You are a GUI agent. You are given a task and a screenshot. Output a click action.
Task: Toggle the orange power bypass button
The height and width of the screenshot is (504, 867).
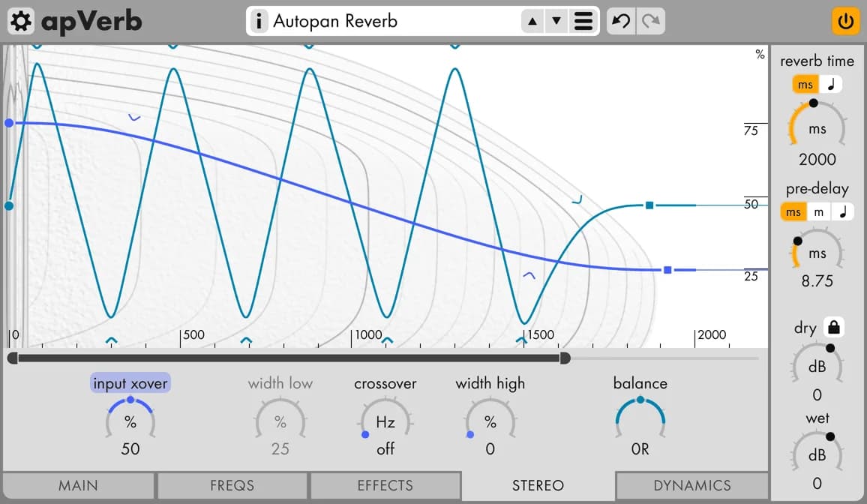pos(846,21)
